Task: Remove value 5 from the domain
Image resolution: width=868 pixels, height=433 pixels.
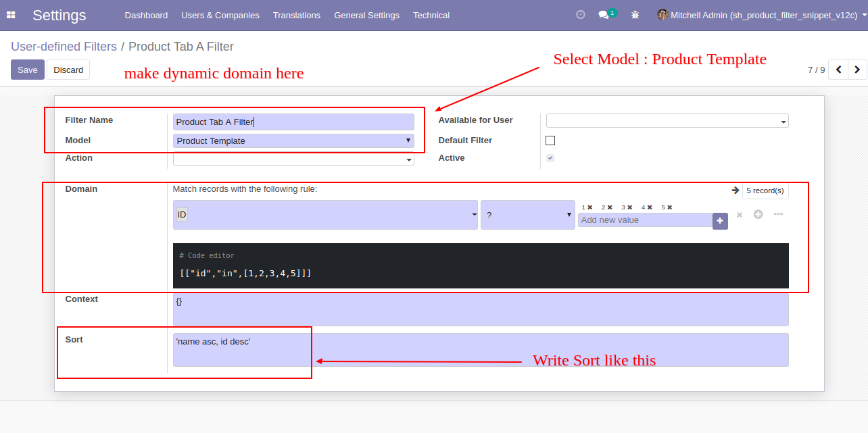Action: tap(670, 207)
